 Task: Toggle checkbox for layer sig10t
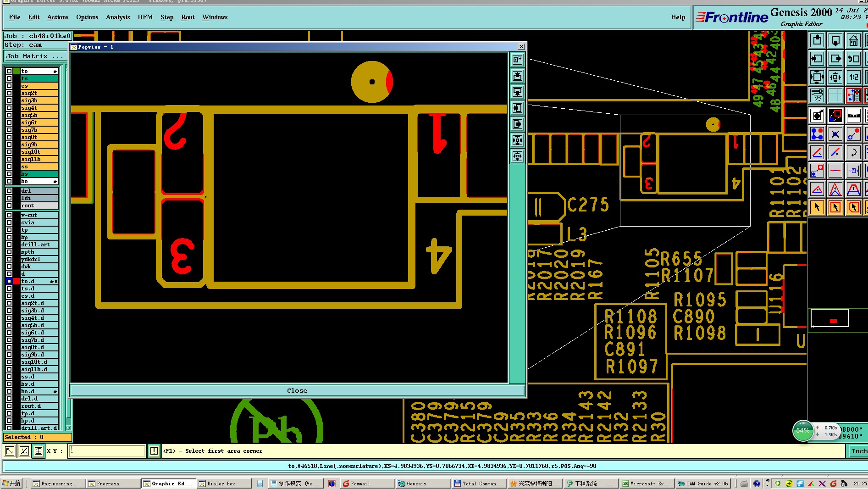(9, 152)
